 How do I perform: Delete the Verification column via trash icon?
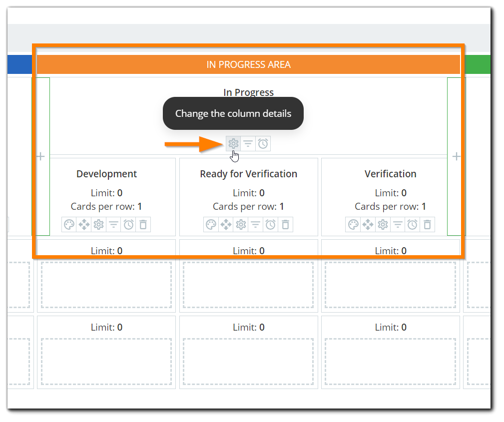pyautogui.click(x=427, y=224)
